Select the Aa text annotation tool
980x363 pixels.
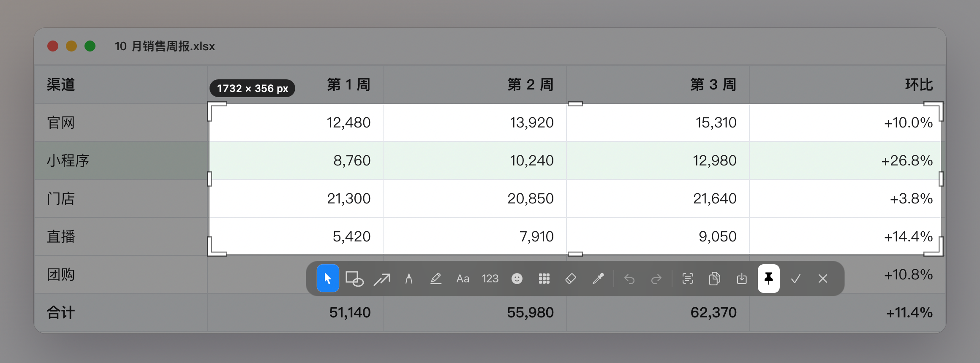tap(463, 279)
